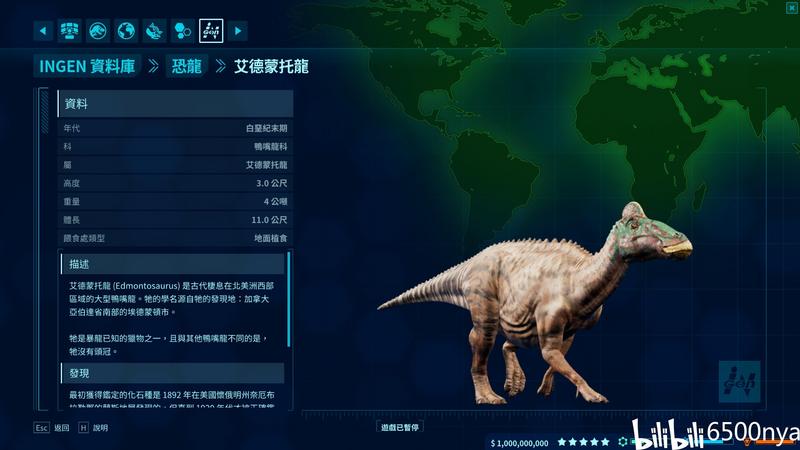
Task: Select the 屬 row value 艾德蒙托龍
Action: [266, 165]
